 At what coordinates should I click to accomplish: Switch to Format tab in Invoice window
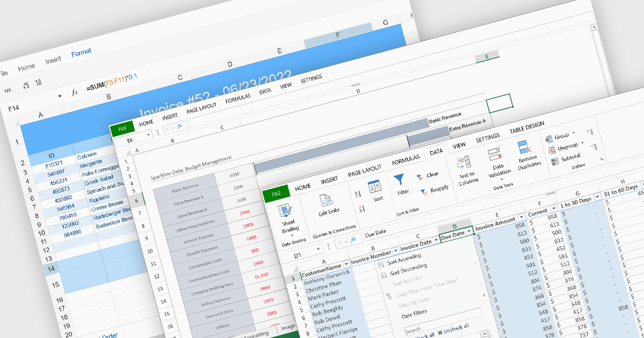pyautogui.click(x=81, y=52)
